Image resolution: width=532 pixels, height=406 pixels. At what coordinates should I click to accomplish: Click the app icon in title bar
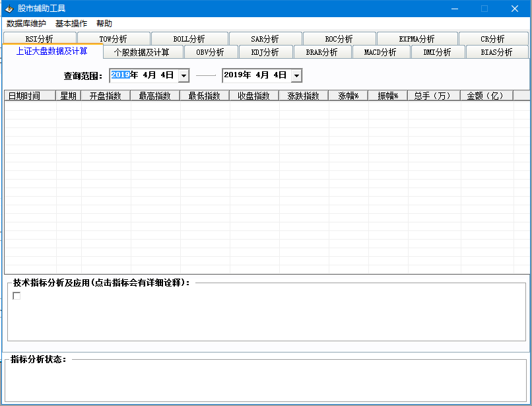(9, 9)
